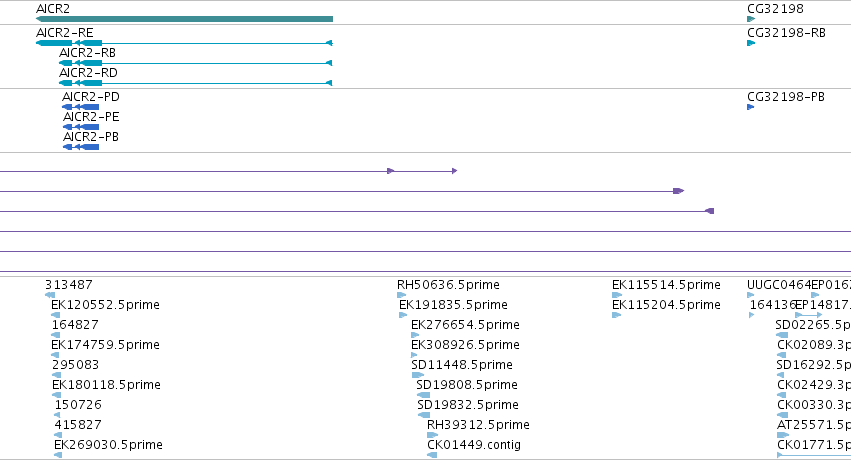
Task: Click the 313487 feature label
Action: pyautogui.click(x=69, y=285)
